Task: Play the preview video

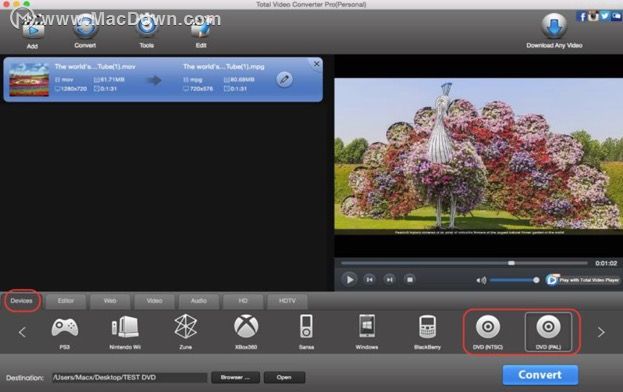Action: coord(349,280)
